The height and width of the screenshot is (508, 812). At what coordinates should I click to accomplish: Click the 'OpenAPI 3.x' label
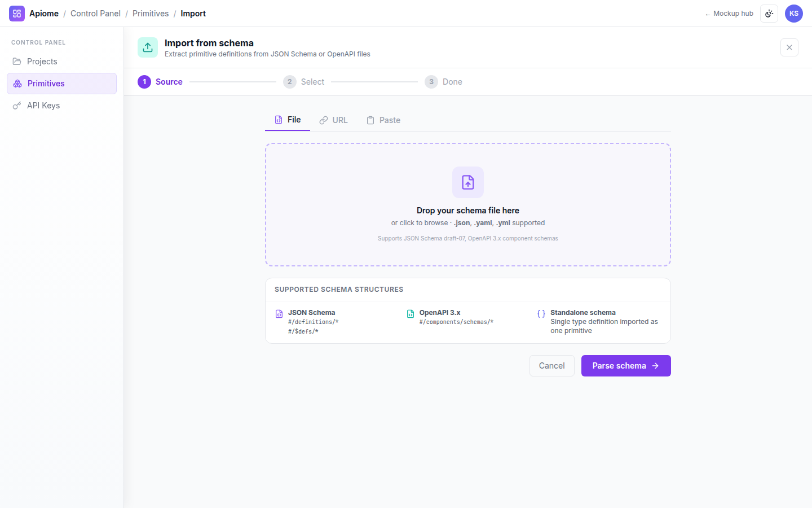pos(440,313)
